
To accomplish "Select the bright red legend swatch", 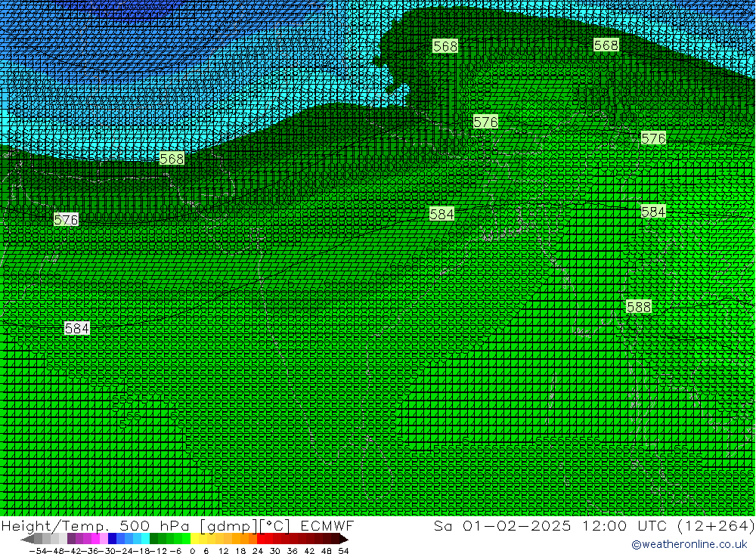I will tap(261, 539).
